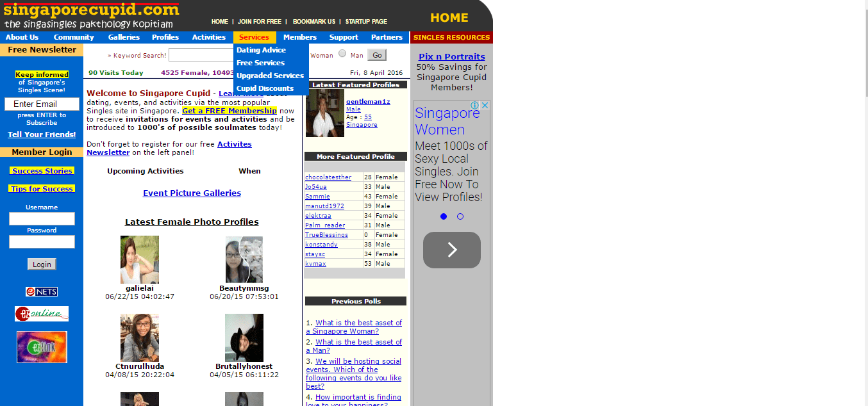Open Success Stories link
868x406 pixels.
click(42, 171)
